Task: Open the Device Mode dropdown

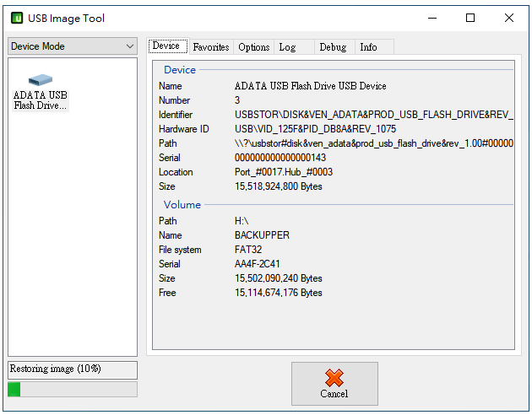Action: (73, 46)
